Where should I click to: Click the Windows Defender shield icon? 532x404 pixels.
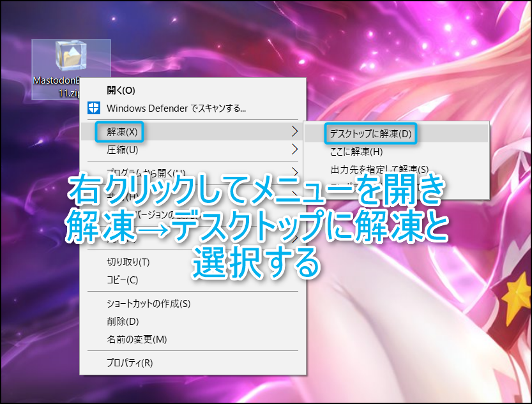[94, 108]
